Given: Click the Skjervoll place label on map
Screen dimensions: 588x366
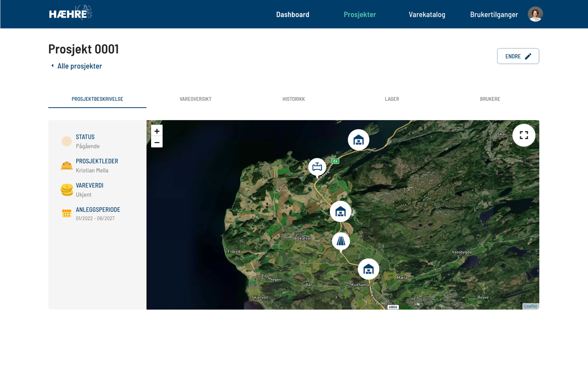Looking at the screenshot, I should tap(260, 297).
